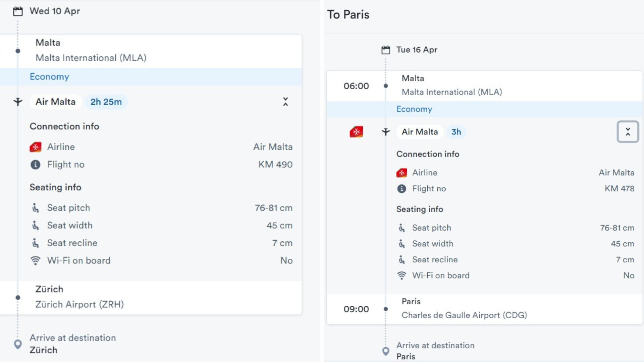Click the large Air Malta logo left of timeline
This screenshot has height=362, width=644.
point(356,132)
